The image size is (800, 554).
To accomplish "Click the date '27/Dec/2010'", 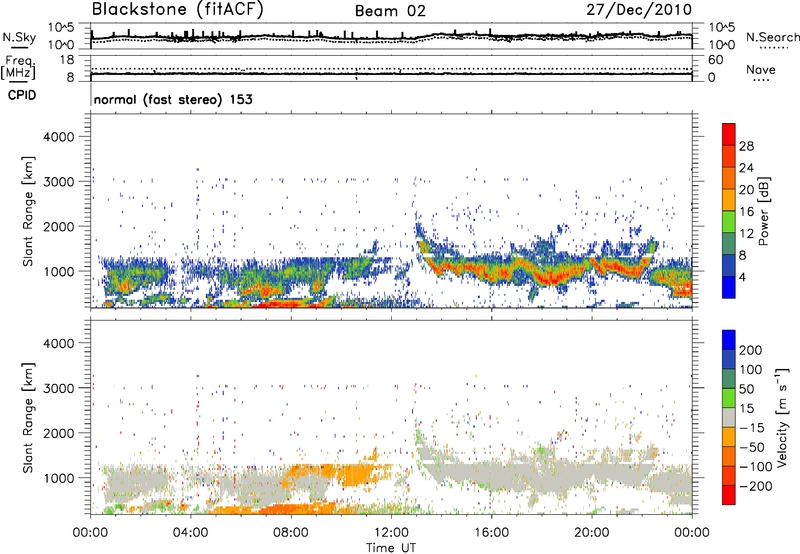I will [639, 10].
